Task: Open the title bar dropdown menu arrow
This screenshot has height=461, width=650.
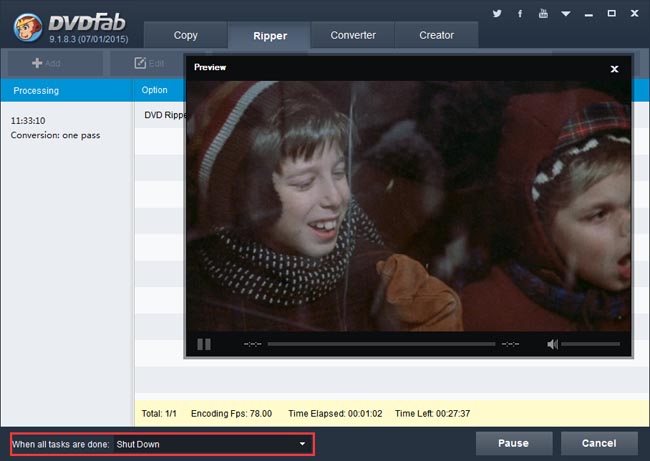Action: 566,14
